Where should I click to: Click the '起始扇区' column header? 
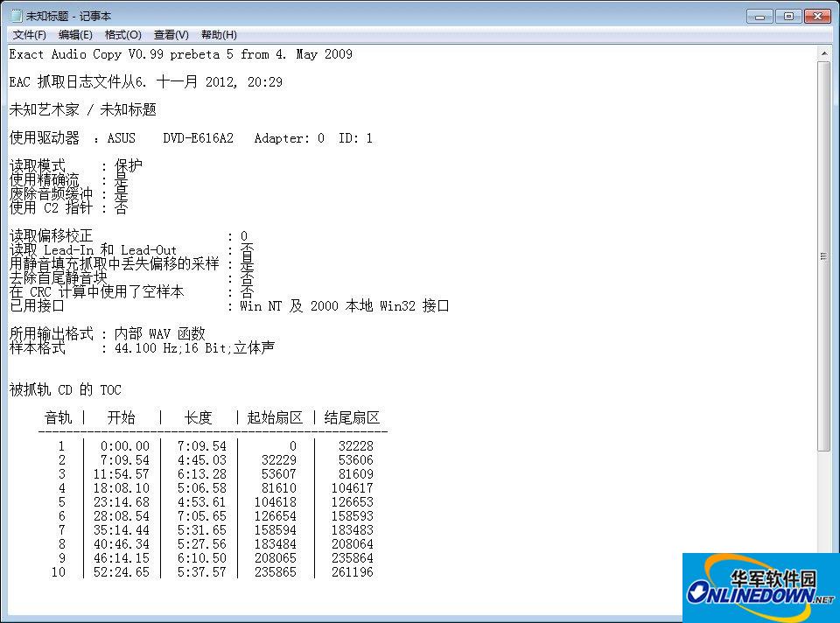(x=275, y=417)
